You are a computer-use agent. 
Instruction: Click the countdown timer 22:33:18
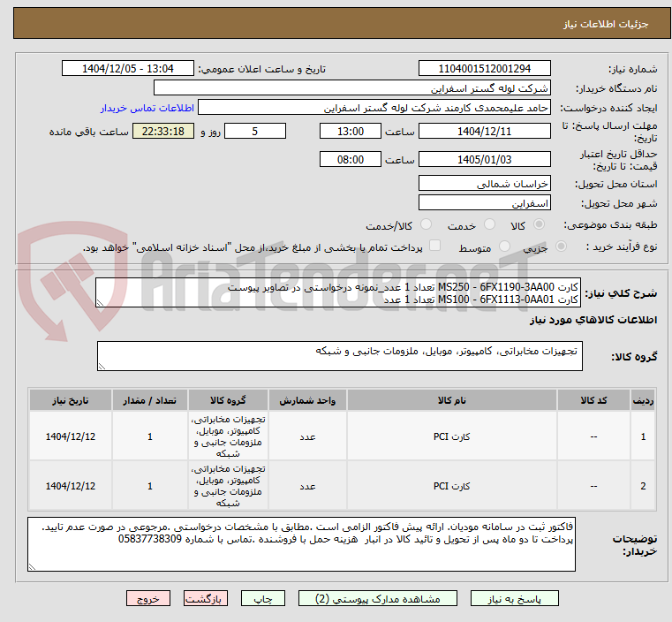pos(163,131)
